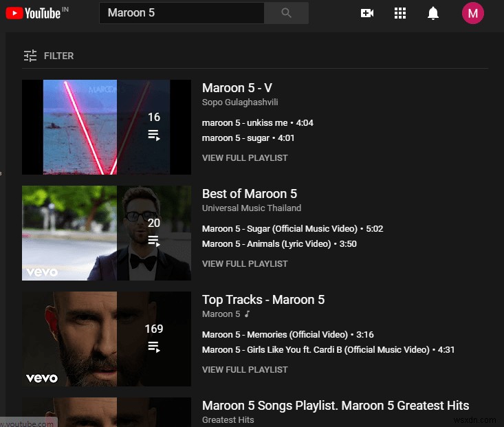Open the Universal Music Thailand channel

(x=252, y=208)
